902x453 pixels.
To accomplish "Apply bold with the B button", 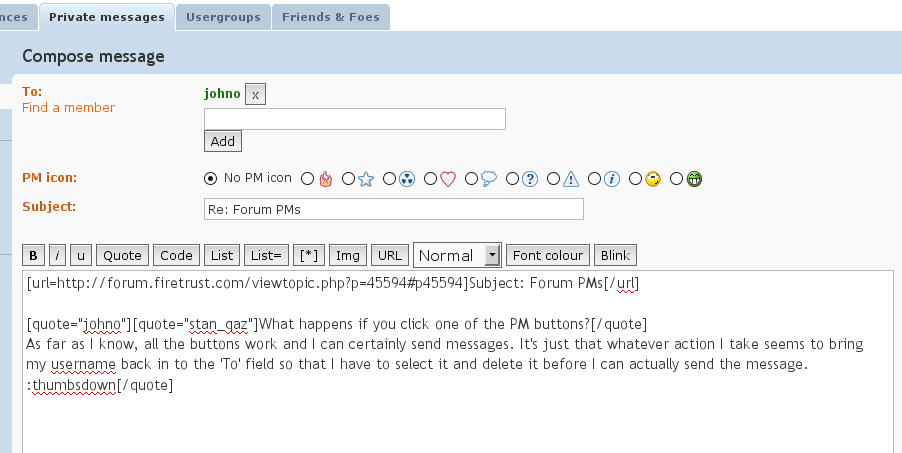I will (x=33, y=256).
